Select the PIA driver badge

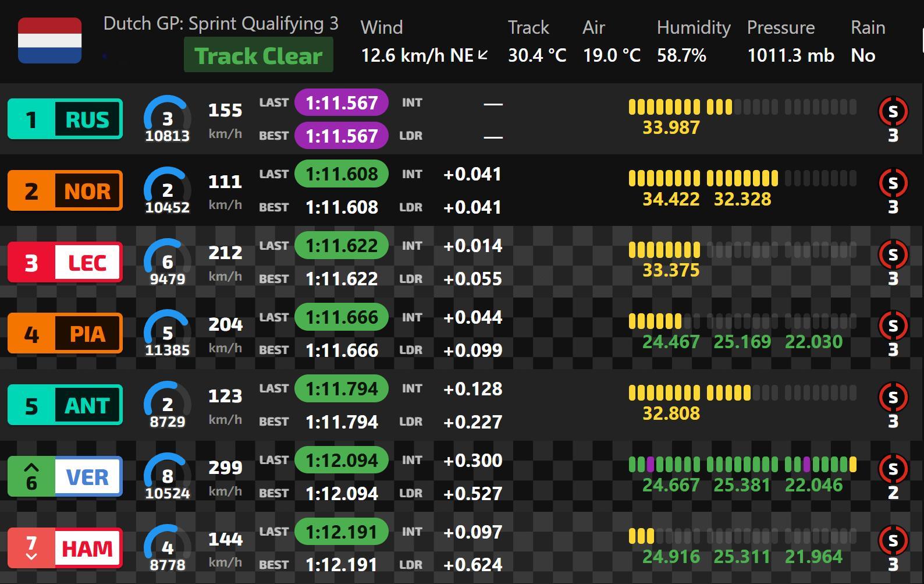click(65, 334)
